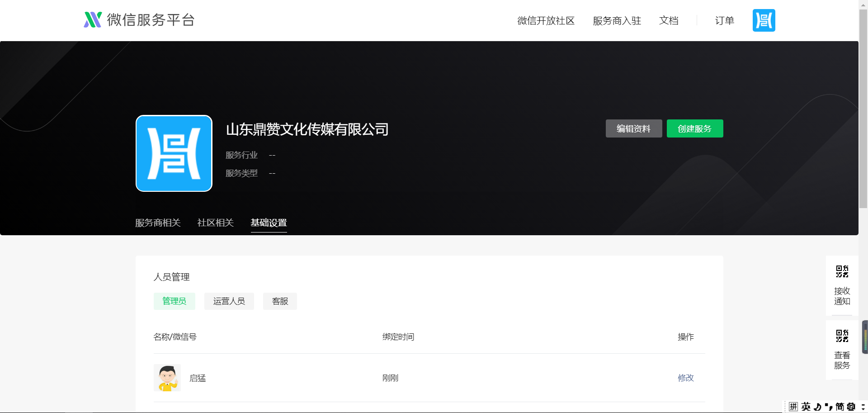Image resolution: width=868 pixels, height=413 pixels.
Task: Toggle the IME half-moon full/half width icon
Action: coord(817,407)
